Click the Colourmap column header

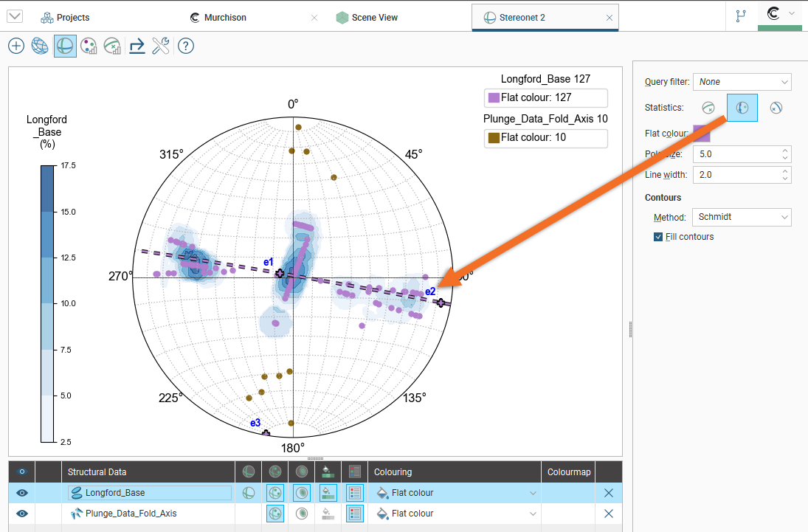569,472
